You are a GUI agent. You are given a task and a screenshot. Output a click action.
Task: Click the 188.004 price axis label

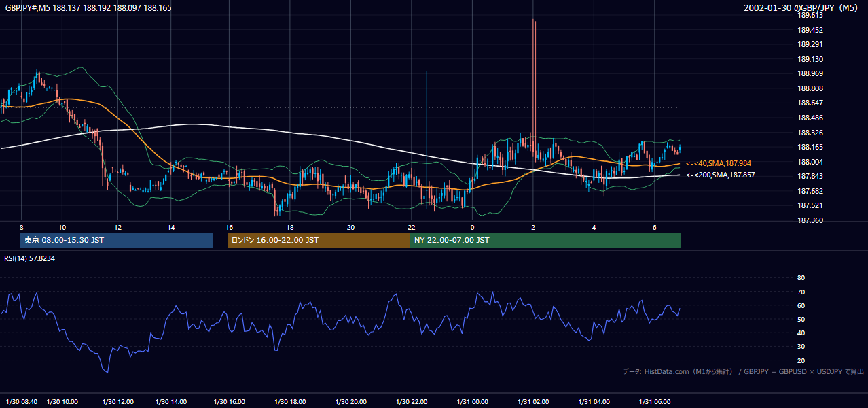[x=810, y=162]
